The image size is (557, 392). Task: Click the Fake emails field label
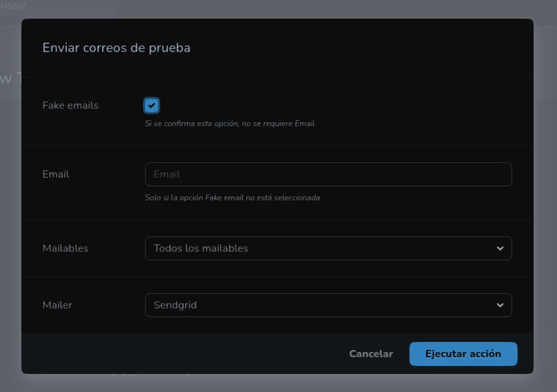[70, 106]
